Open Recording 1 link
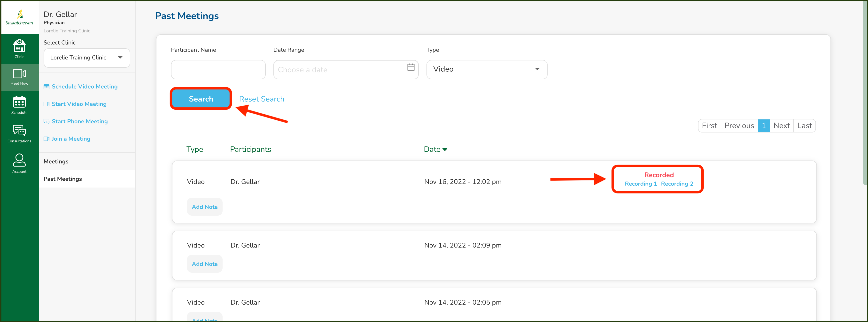Image resolution: width=868 pixels, height=322 pixels. [x=640, y=184]
